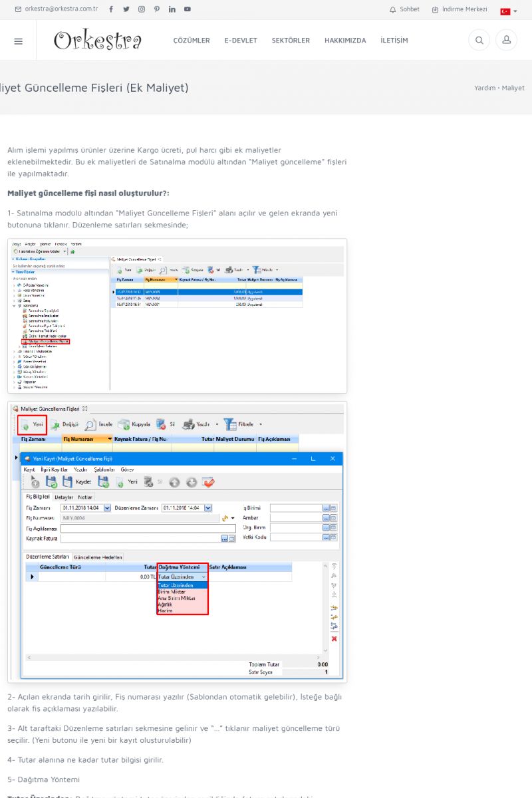The height and width of the screenshot is (798, 532).
Task: Open the Düzenleme Zamanı date dropdown
Action: 208,507
